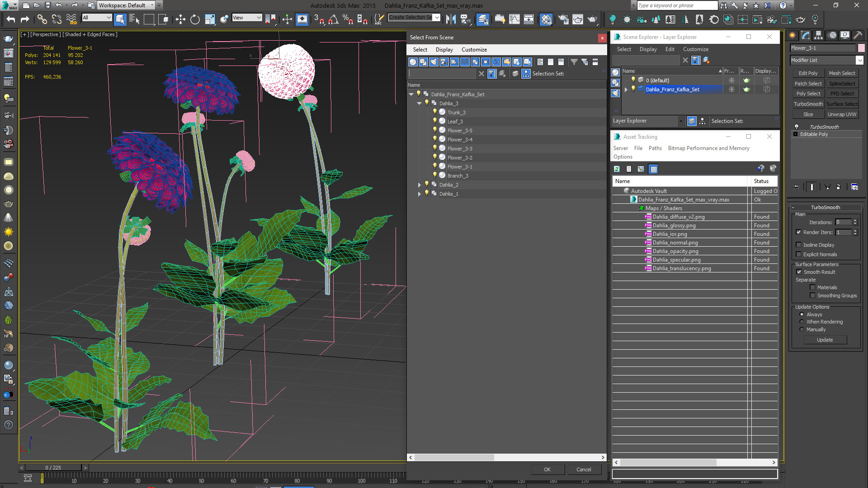
Task: Toggle Table View in Asset Tracking
Action: [x=653, y=169]
